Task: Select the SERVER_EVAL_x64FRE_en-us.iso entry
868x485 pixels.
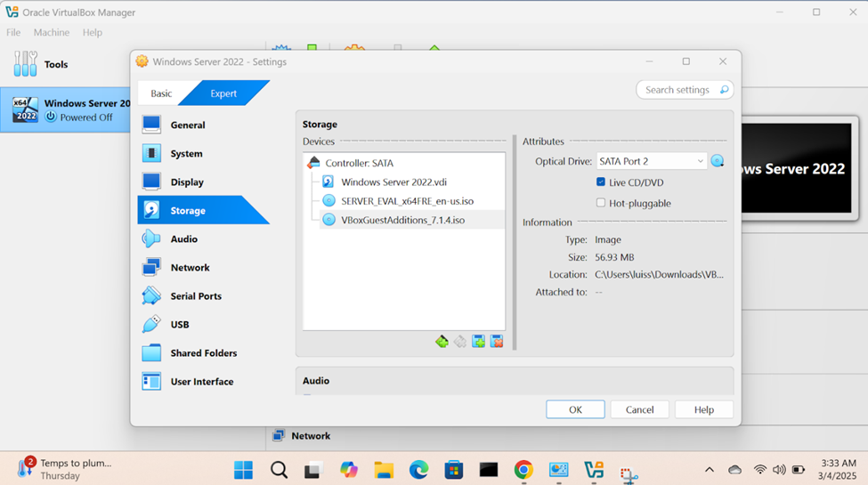Action: [407, 201]
